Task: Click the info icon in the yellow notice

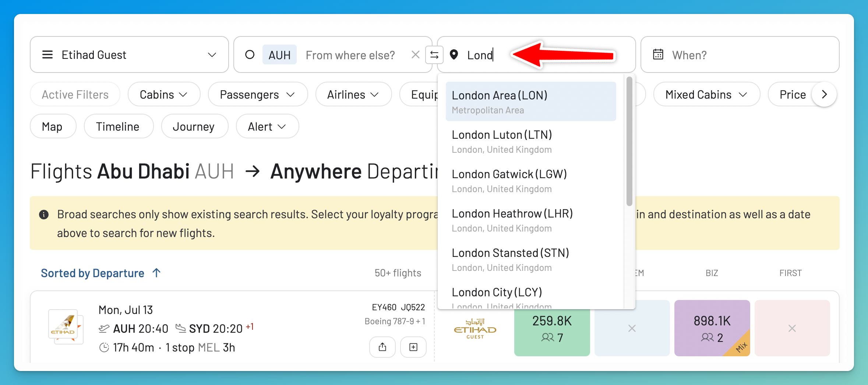Action: tap(44, 214)
